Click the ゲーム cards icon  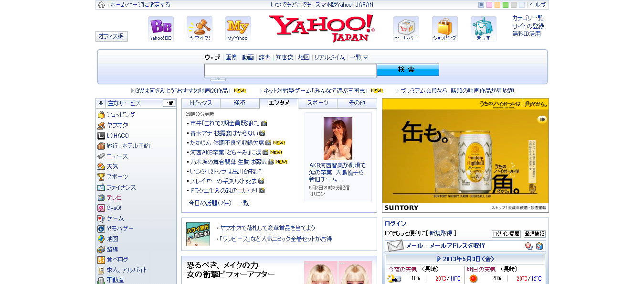(101, 218)
